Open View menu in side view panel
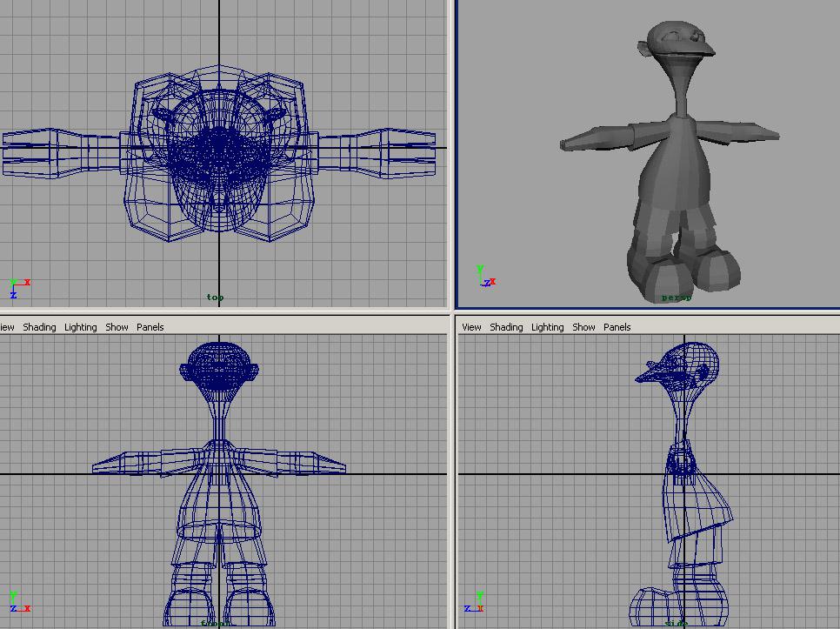This screenshot has height=629, width=840. coord(471,327)
